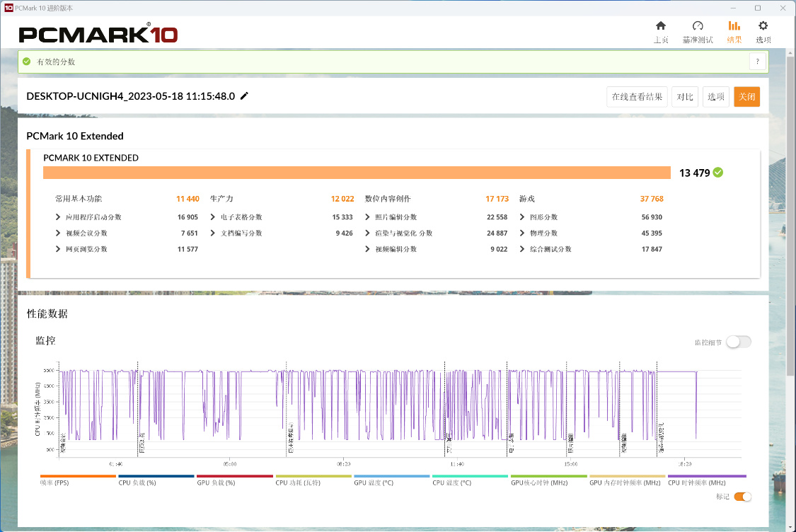Select CPU 温度 (°C) legend item
Viewport: 796px width, 532px height.
click(x=470, y=480)
